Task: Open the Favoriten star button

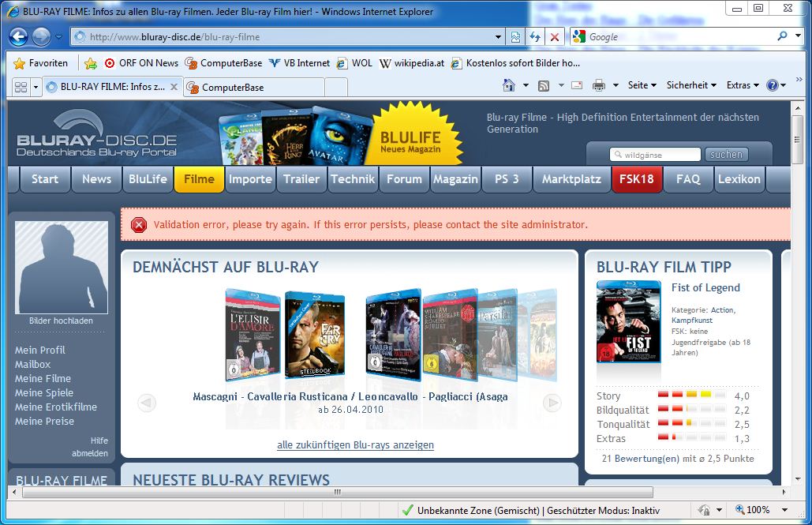Action: tap(40, 63)
